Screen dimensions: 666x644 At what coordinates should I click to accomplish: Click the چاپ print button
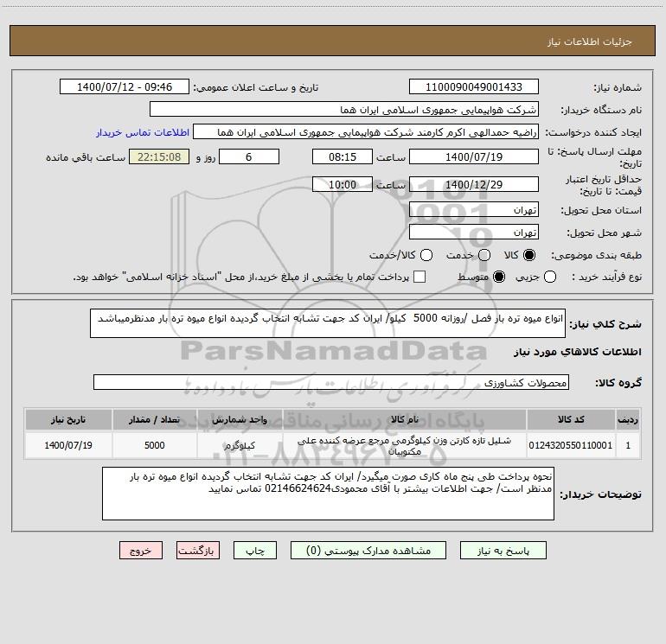coord(255,551)
